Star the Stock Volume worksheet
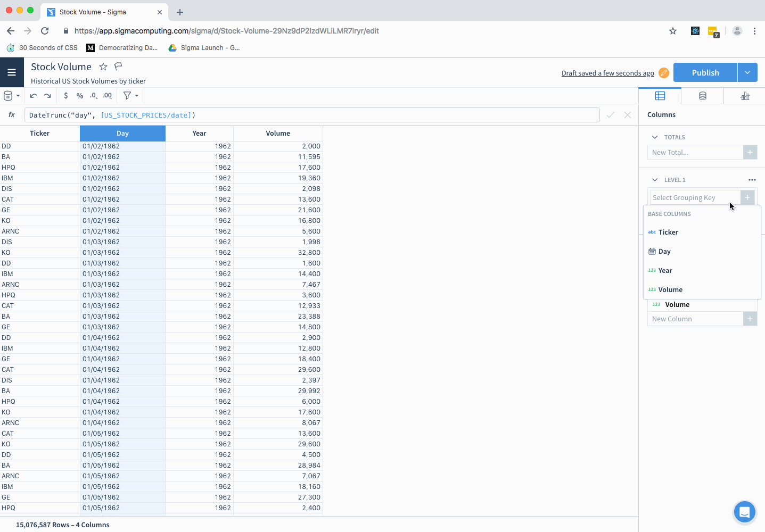 103,66
